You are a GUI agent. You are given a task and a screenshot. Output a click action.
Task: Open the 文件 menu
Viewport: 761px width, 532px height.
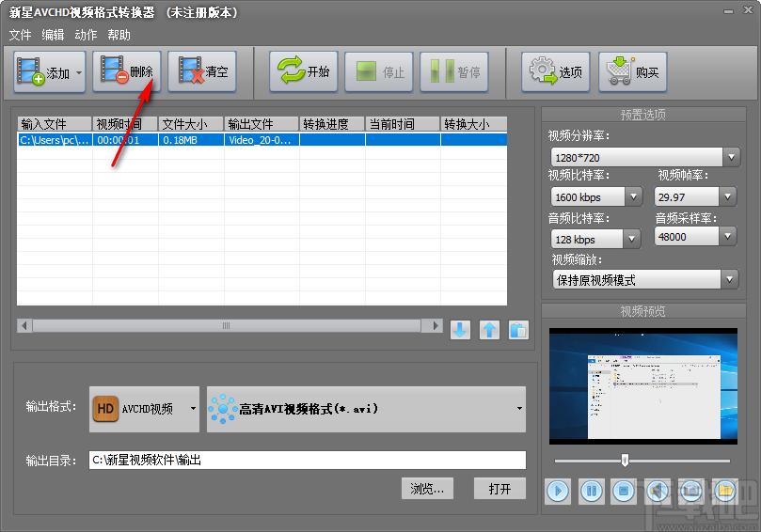pos(20,35)
